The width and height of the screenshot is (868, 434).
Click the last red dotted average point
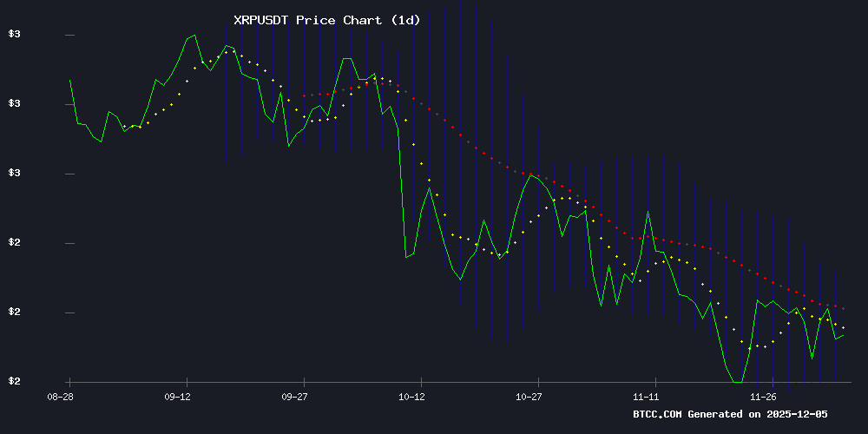(843, 309)
